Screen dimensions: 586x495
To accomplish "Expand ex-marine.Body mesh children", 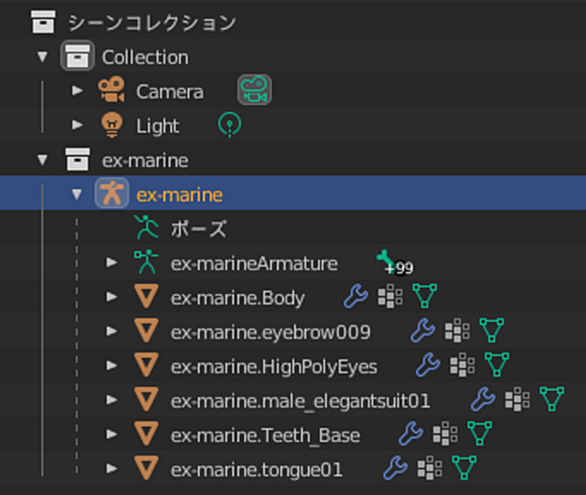I will (112, 297).
